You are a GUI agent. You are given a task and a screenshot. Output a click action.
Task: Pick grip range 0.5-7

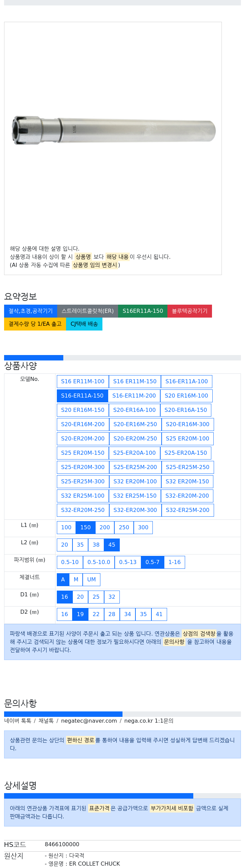[152, 562]
